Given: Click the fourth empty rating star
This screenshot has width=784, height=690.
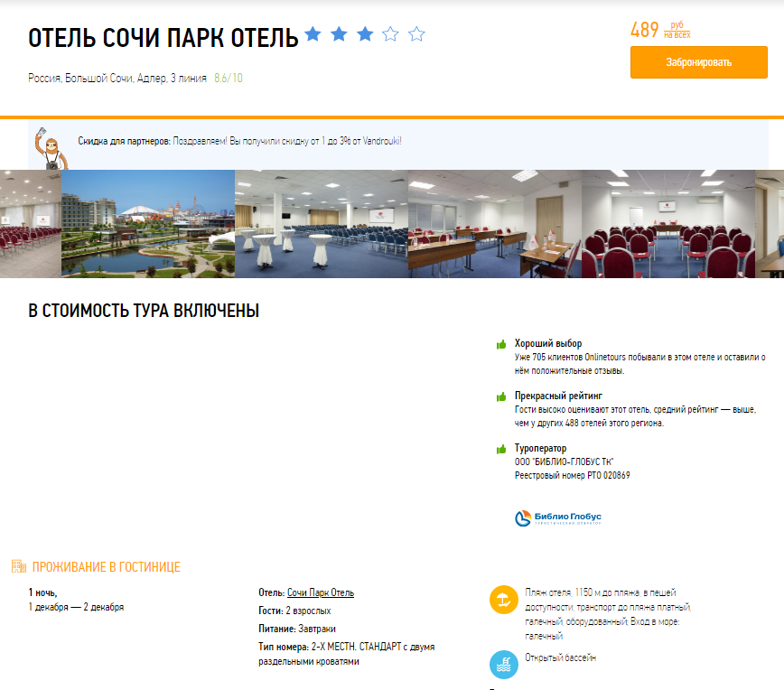Looking at the screenshot, I should coord(390,34).
